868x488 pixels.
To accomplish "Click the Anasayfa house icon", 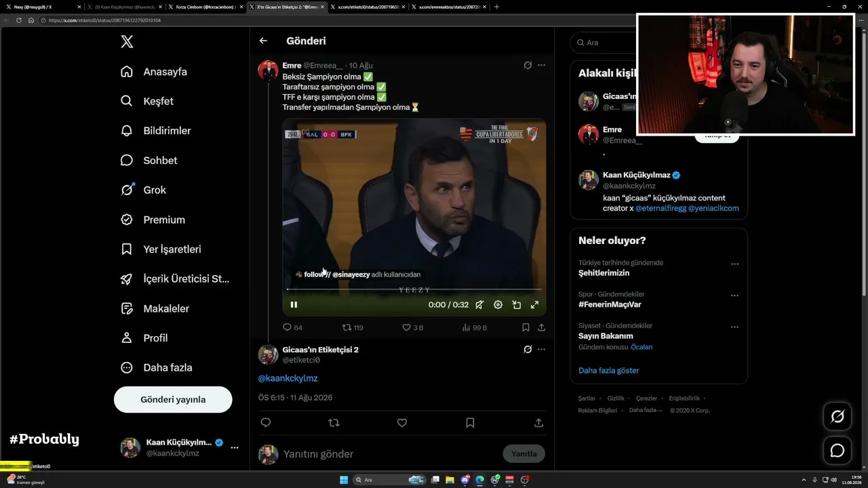I will point(127,72).
